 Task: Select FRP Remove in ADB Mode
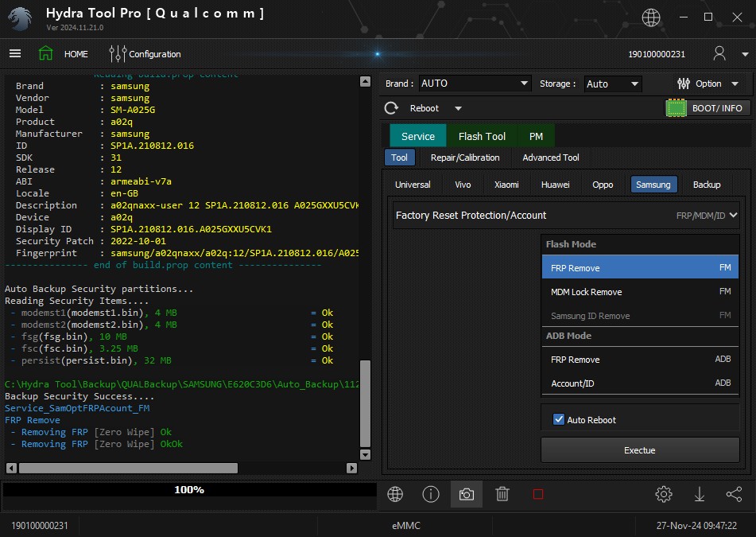(640, 359)
